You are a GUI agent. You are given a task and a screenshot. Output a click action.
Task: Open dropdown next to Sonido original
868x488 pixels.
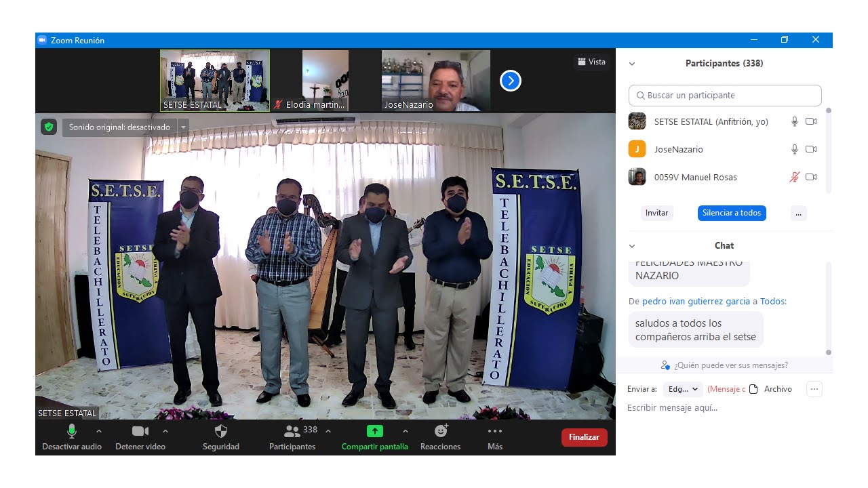183,127
